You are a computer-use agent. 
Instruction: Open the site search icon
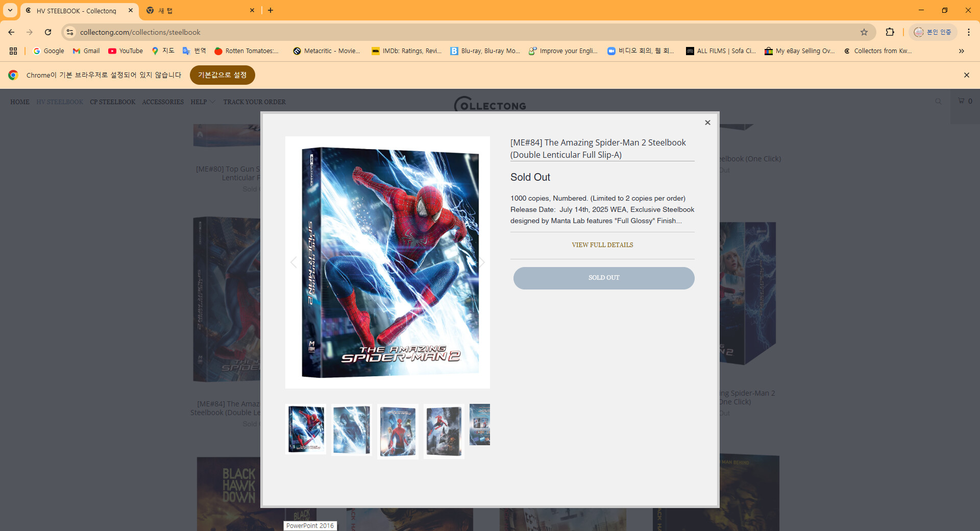(x=938, y=101)
